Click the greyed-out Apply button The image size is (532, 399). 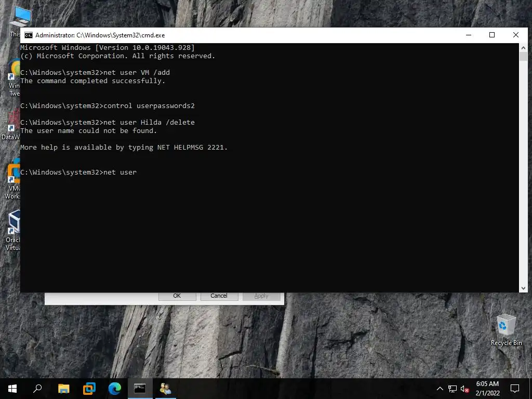261,296
